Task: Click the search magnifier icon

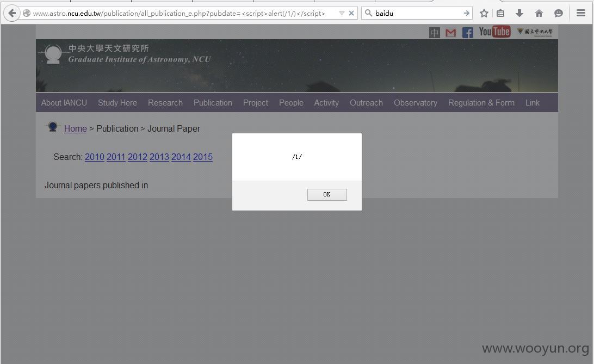Action: [x=368, y=13]
